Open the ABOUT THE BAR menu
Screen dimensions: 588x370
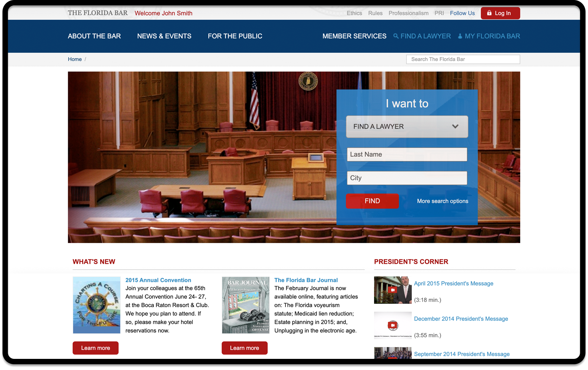point(94,36)
